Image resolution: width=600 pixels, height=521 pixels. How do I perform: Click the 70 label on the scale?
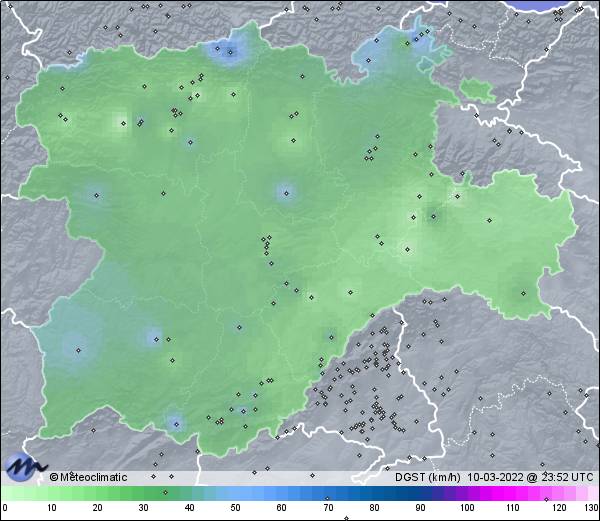tap(328, 508)
